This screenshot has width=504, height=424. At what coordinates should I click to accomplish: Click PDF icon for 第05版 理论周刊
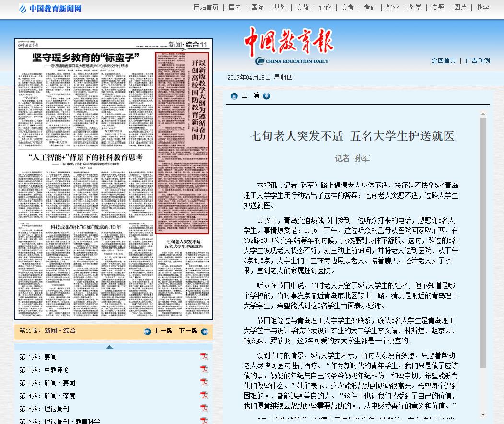click(x=204, y=408)
